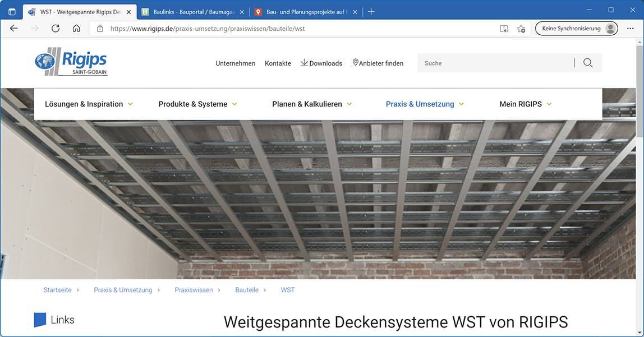Viewport: 644px width, 337px height.
Task: Open the browser settings ellipsis menu
Action: coord(631,29)
